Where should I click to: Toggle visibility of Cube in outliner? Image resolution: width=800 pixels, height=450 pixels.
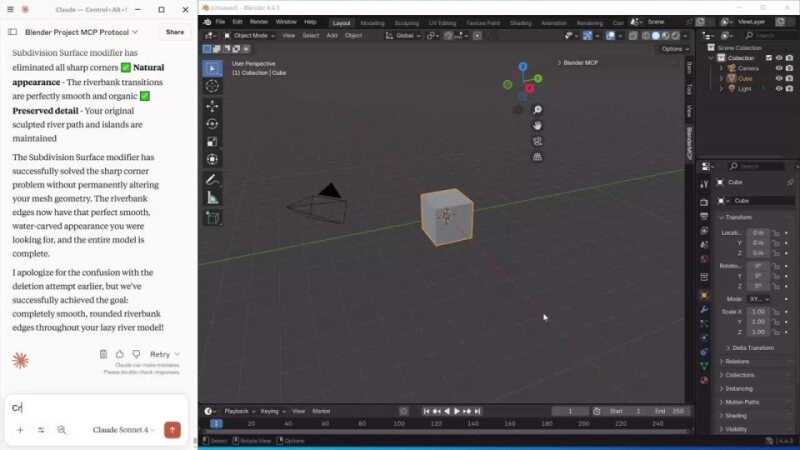click(x=779, y=78)
